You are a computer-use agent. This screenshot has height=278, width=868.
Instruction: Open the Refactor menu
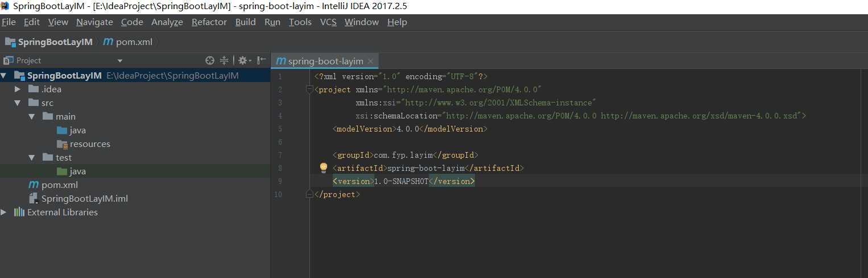[209, 22]
